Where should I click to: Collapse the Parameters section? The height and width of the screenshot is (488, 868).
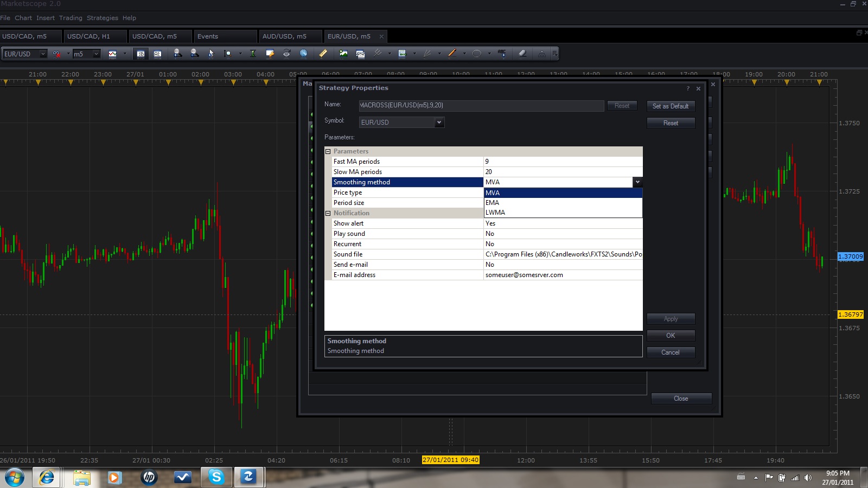coord(328,151)
